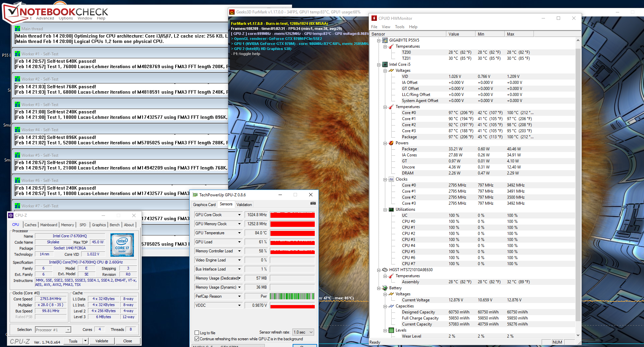
Task: Open the Tools menu in HWMonitor
Action: tap(399, 27)
